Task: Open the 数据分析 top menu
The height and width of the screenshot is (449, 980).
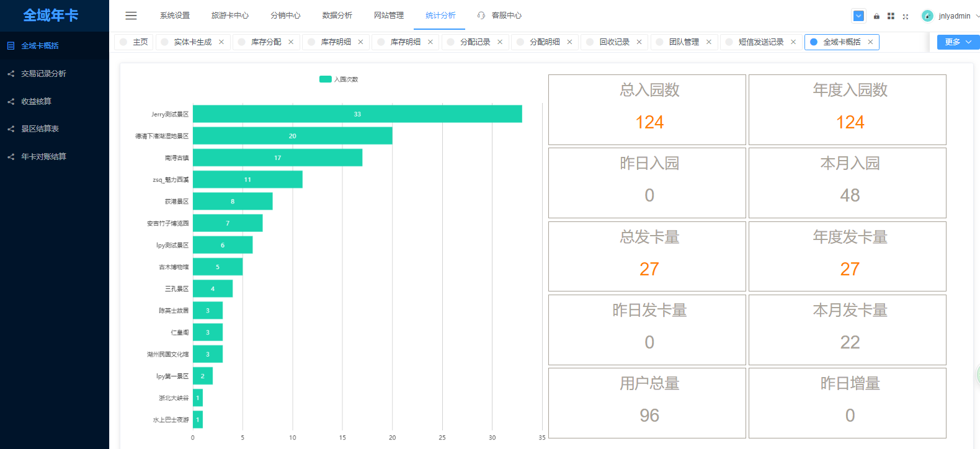Action: click(x=337, y=16)
